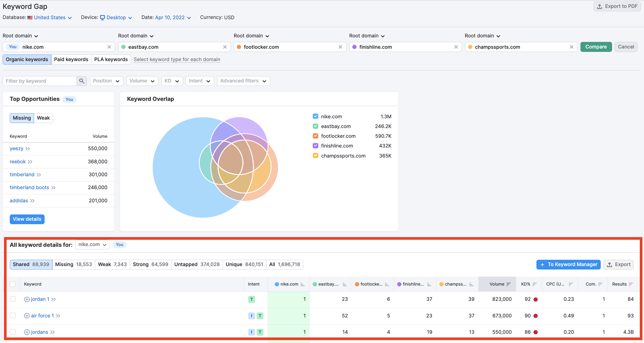Open the Volume filter dropdown

click(x=142, y=81)
